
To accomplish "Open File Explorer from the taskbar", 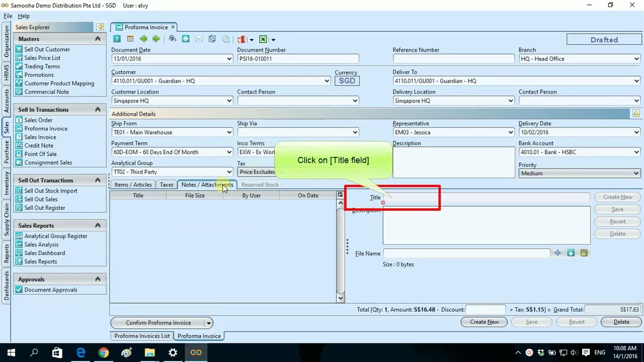I will click(x=149, y=352).
